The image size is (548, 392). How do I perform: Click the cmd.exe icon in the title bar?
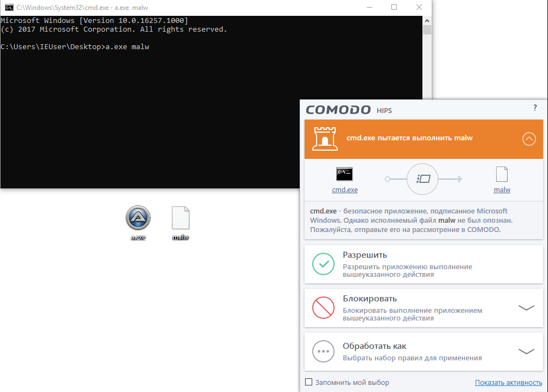tap(9, 7)
